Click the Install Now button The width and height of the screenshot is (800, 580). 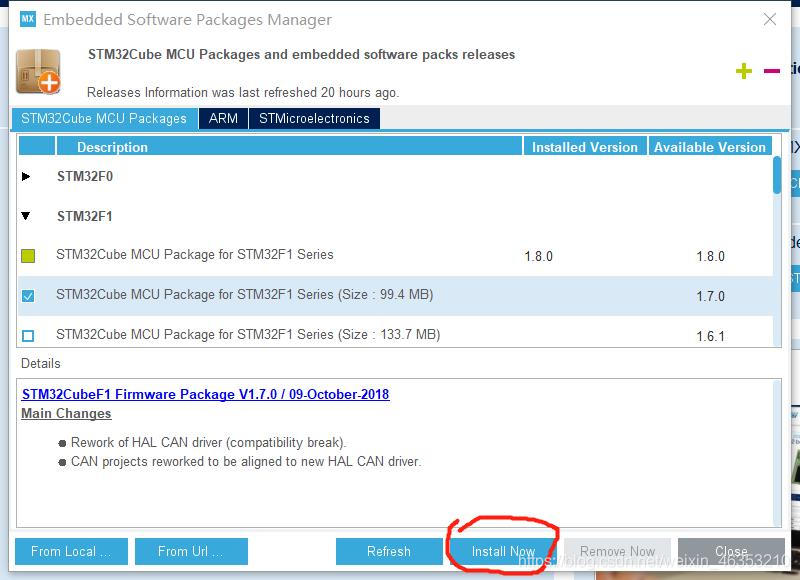pos(503,551)
